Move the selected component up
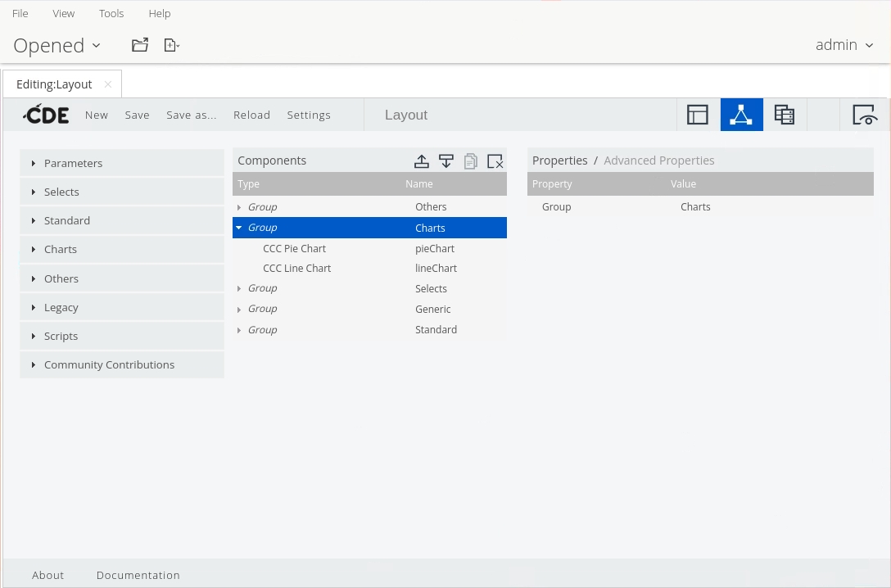 tap(422, 161)
